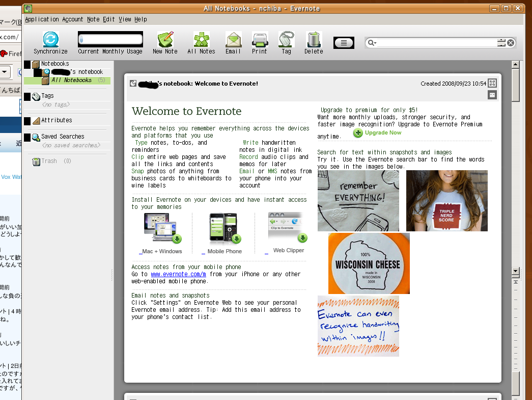Click the Mac + Windows computer image
Screen dimensions: 532x400
pyautogui.click(x=163, y=228)
